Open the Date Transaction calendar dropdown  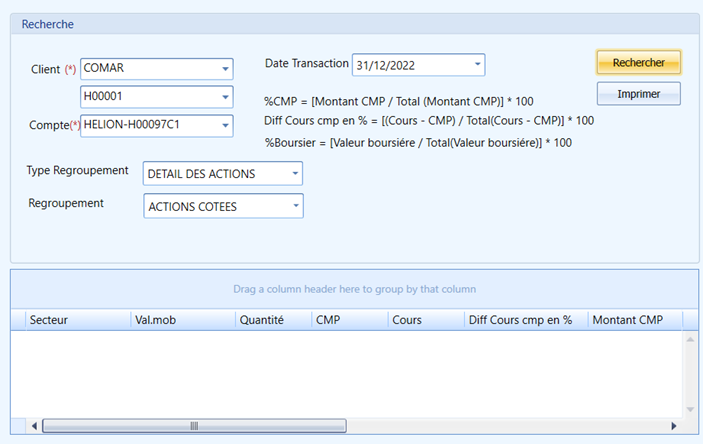click(477, 65)
